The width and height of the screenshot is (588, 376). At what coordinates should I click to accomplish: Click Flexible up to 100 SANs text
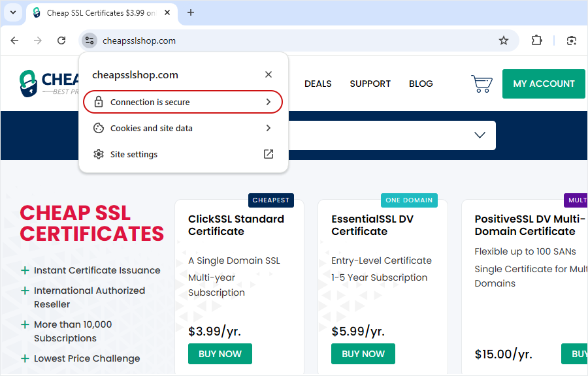[x=525, y=251]
